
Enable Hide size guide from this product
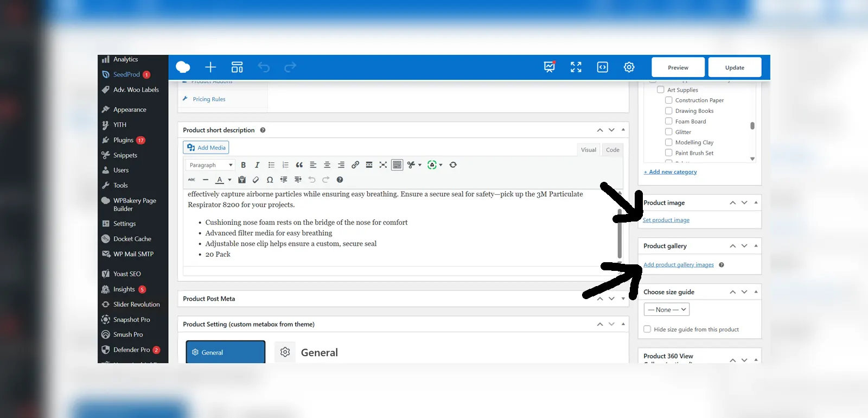click(x=647, y=329)
